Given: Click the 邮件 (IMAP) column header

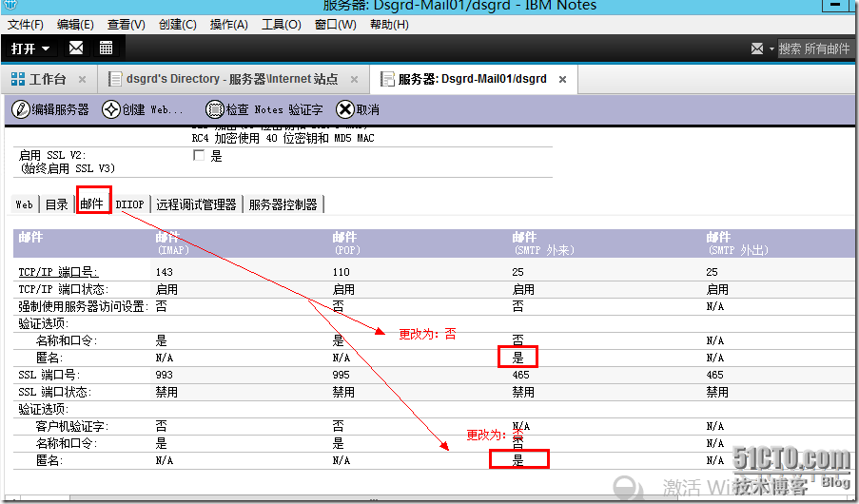Looking at the screenshot, I should tap(172, 243).
